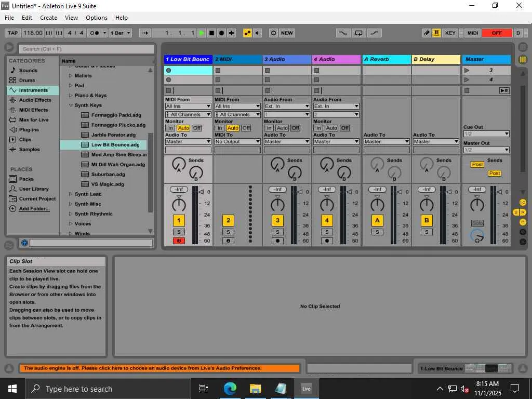Deactivate track 2 MIDI with activator

pos(229,220)
